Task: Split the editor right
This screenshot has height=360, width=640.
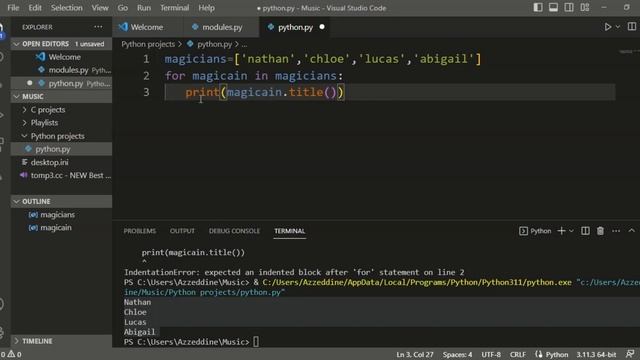Action: click(632, 27)
